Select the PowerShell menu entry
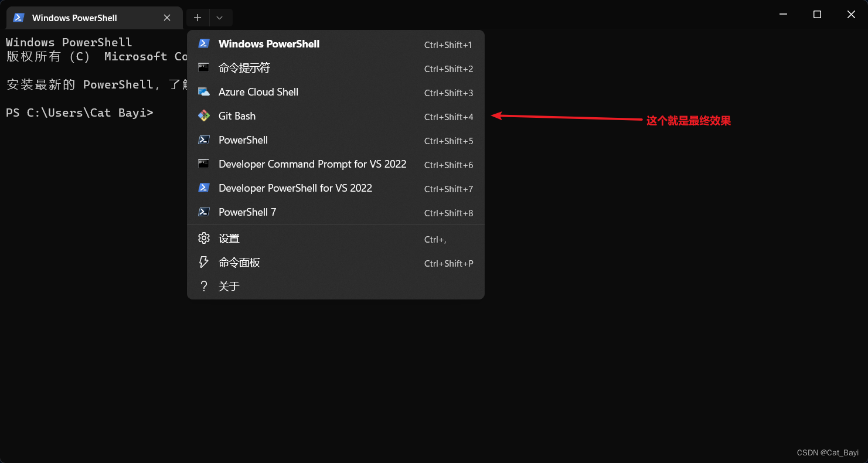Image resolution: width=868 pixels, height=463 pixels. tap(336, 140)
